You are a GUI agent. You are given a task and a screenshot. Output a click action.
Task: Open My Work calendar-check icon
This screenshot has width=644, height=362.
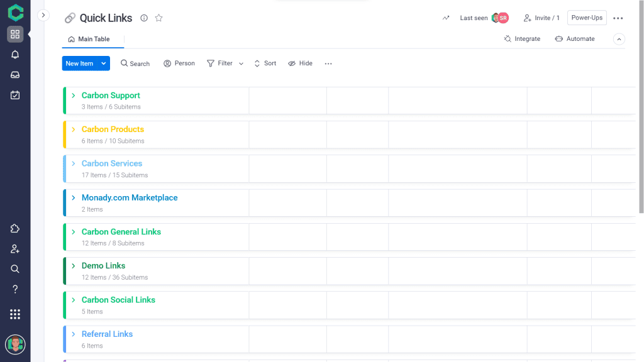15,95
